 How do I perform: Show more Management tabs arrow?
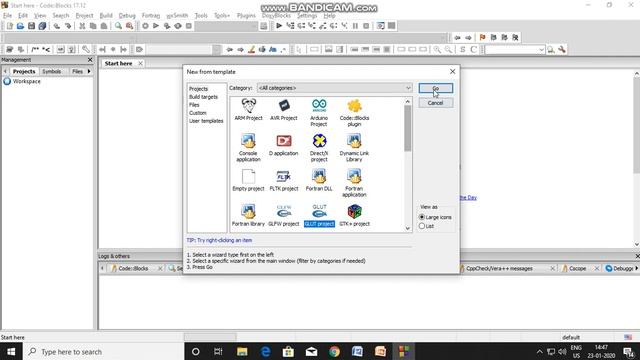pyautogui.click(x=89, y=71)
